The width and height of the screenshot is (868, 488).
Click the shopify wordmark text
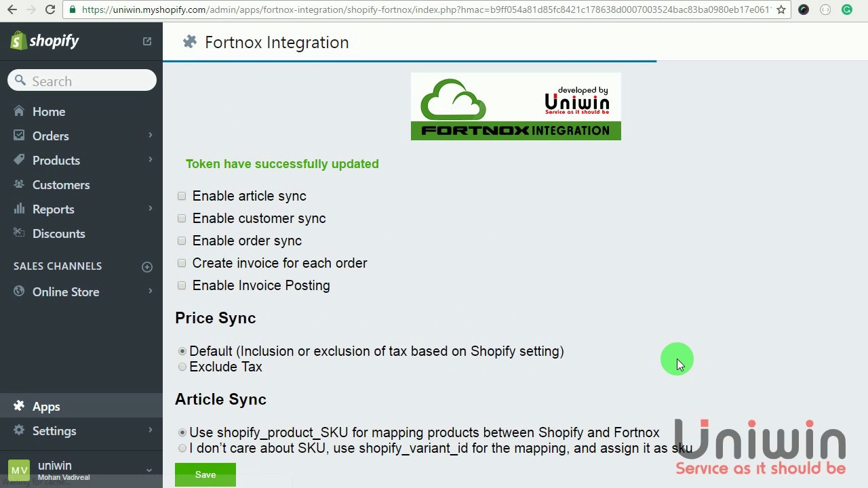click(54, 41)
